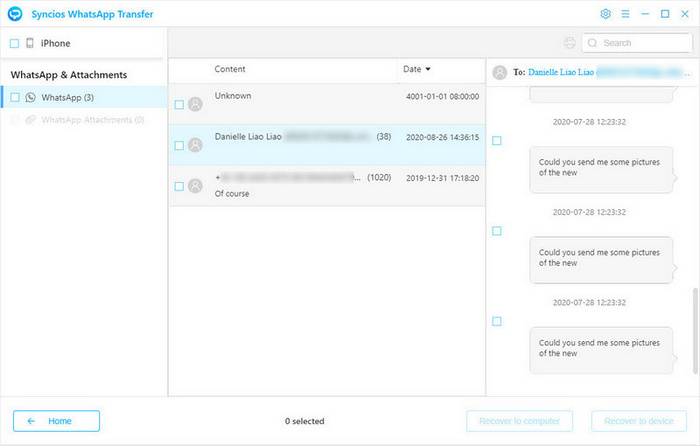Click date 2020-08-26 14:36:15

tap(442, 138)
